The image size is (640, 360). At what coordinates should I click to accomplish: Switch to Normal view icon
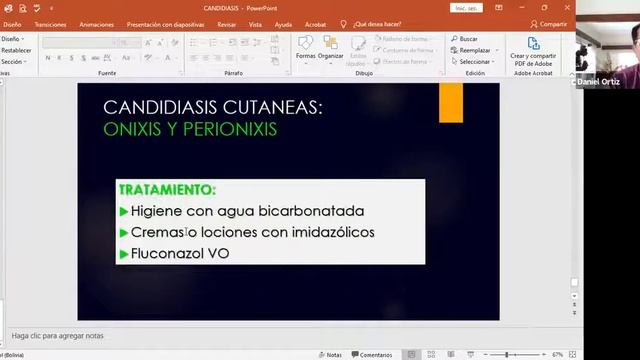411,354
